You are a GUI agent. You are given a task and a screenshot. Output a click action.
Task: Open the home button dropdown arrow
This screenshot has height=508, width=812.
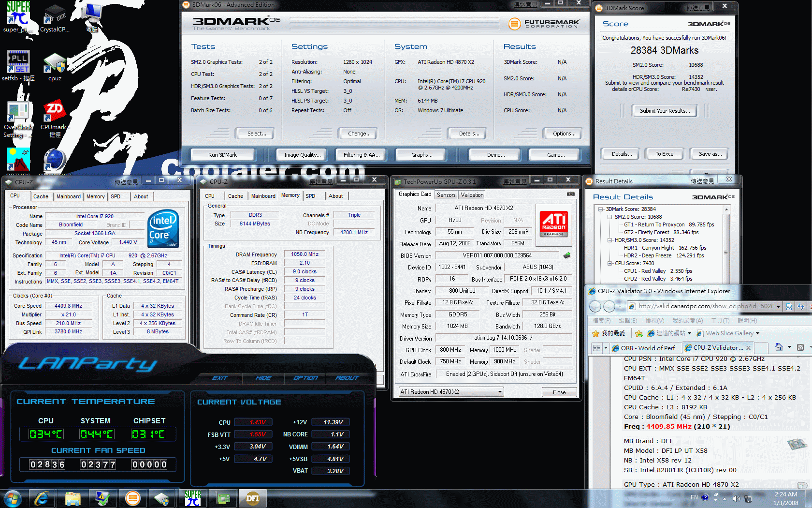[x=789, y=347]
